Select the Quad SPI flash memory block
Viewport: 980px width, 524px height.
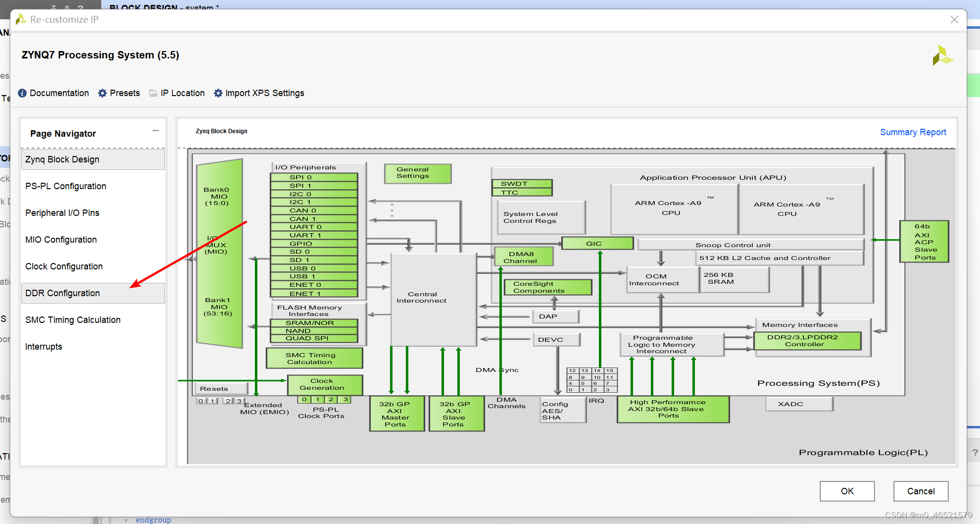[314, 338]
